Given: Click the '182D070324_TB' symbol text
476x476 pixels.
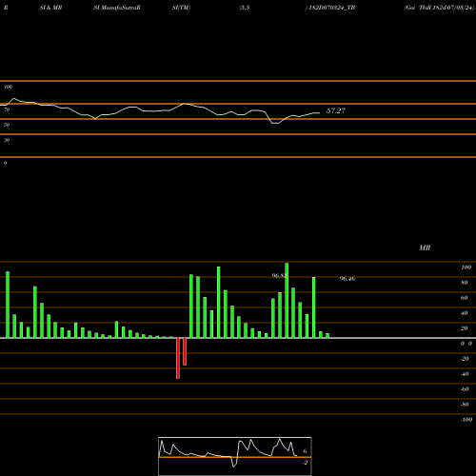Looking at the screenshot, I should click(x=332, y=8).
